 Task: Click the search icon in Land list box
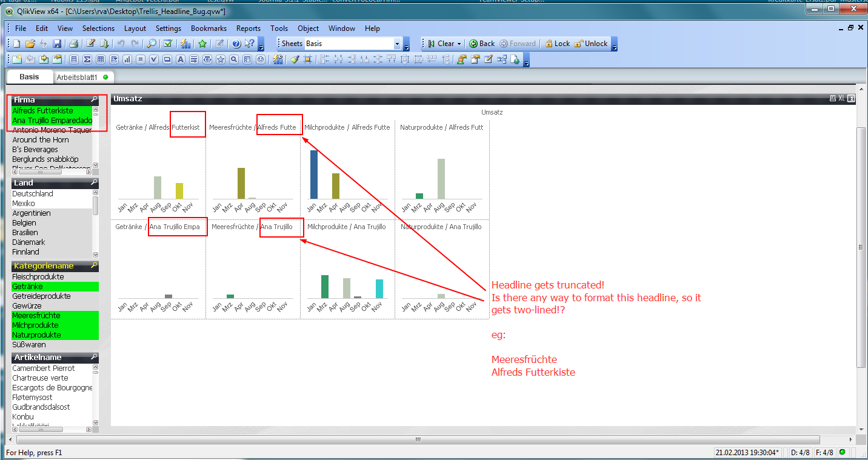point(94,182)
